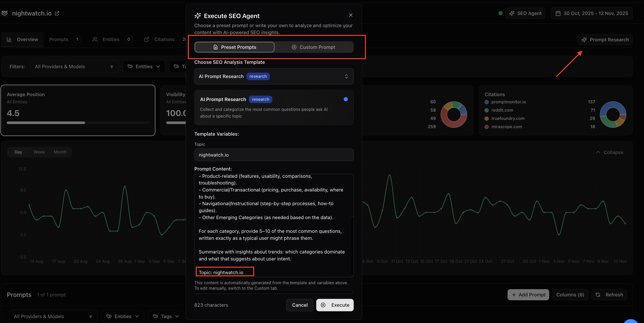Image resolution: width=644 pixels, height=323 pixels.
Task: Click the nightwatch.io external link icon
Action: (57, 13)
